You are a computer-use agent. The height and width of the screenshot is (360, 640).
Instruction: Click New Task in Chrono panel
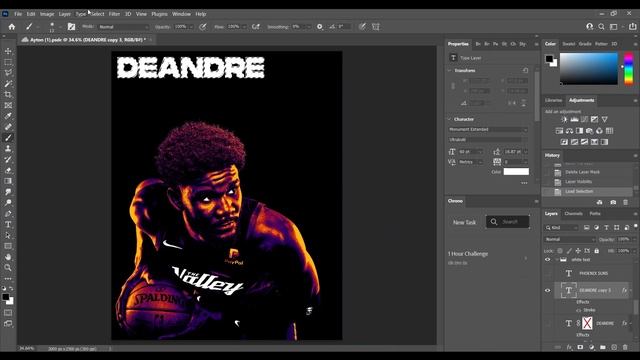[x=464, y=222]
